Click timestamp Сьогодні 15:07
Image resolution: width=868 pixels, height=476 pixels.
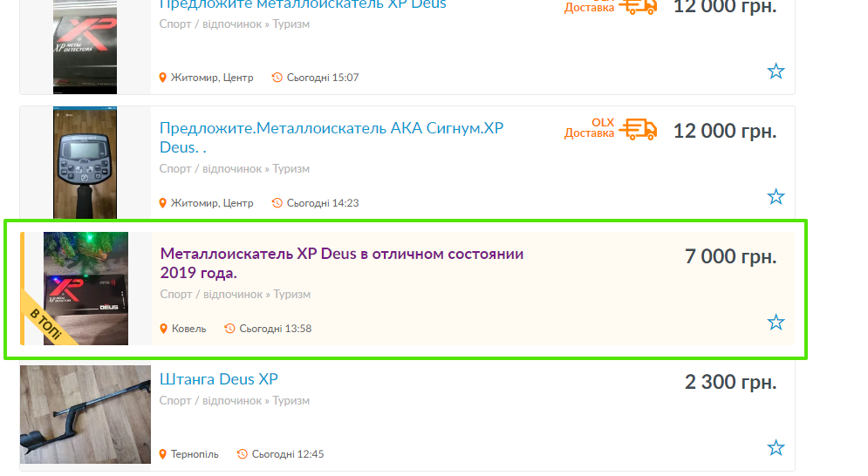pyautogui.click(x=323, y=78)
